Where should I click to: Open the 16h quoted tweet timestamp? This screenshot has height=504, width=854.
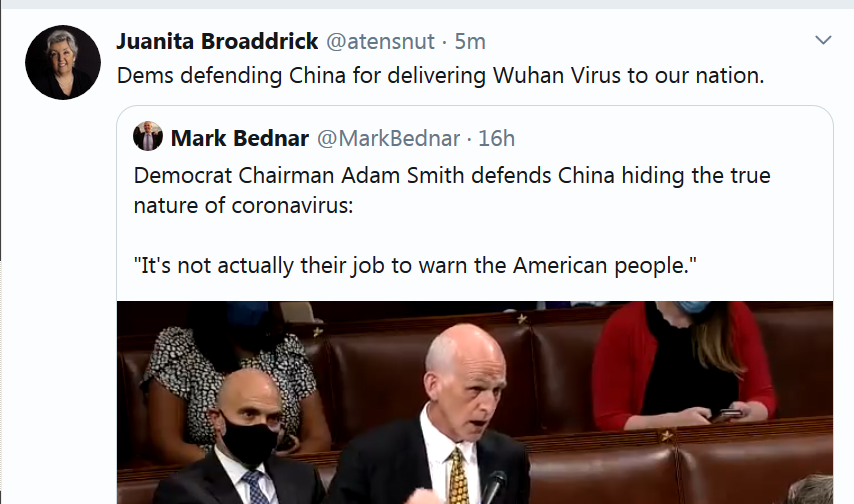496,138
